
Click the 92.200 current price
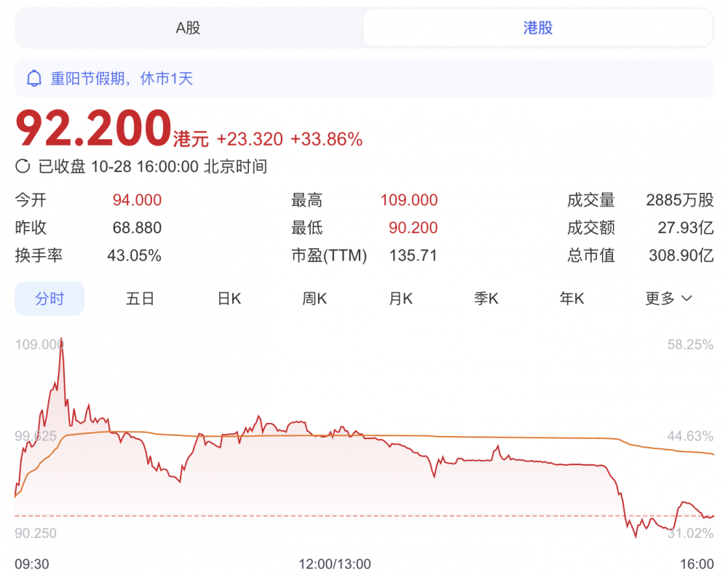click(x=93, y=130)
